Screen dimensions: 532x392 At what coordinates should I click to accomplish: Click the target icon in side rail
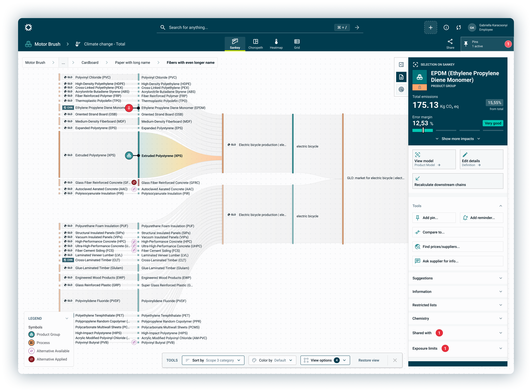[401, 89]
